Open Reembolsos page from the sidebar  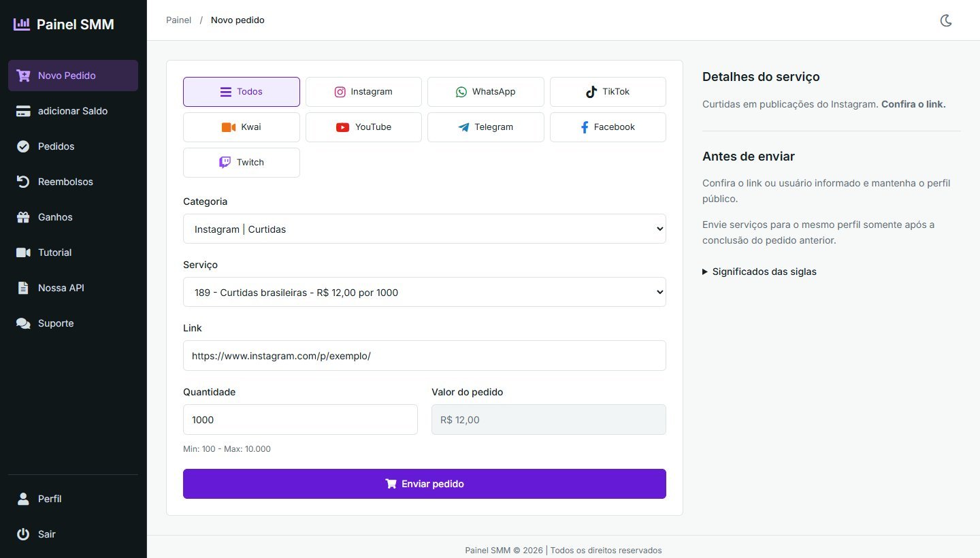click(x=73, y=182)
